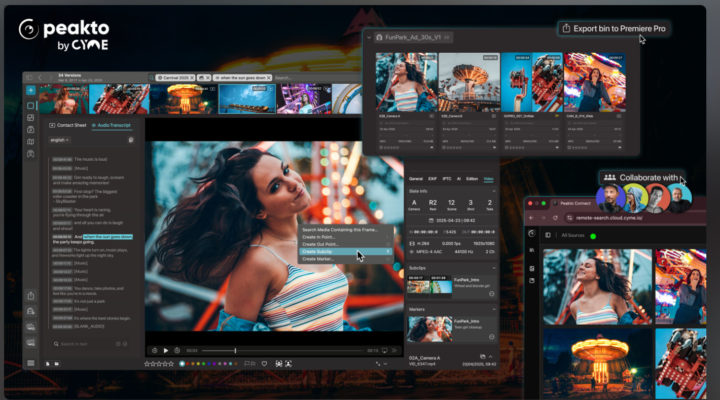Click the reload icon in the Peakto Connect browser
Screen dimensions: 720x400
(x=555, y=218)
